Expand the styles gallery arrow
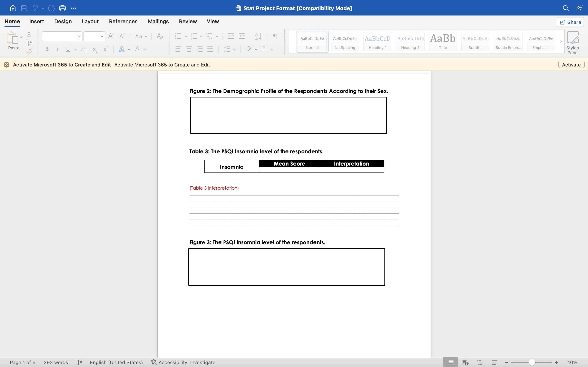588x367 pixels. point(561,42)
